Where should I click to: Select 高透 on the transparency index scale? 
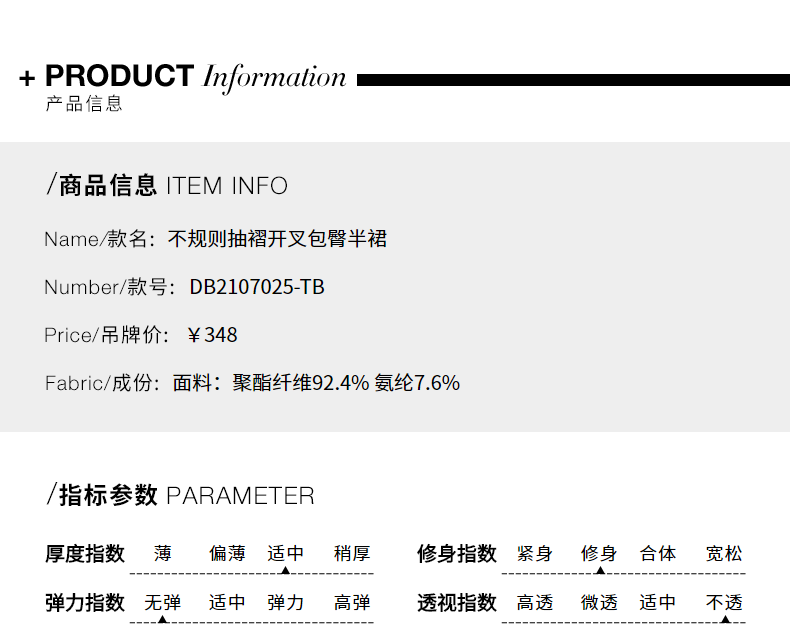[x=535, y=602]
